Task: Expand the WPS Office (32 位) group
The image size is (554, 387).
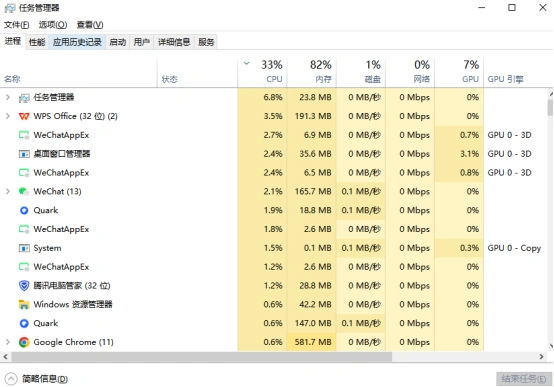Action: click(8, 116)
